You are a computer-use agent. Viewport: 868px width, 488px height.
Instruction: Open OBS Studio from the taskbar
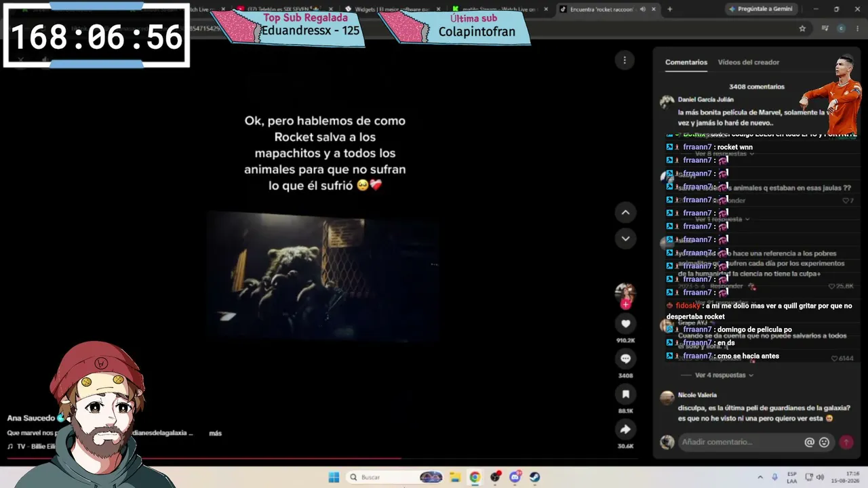495,477
